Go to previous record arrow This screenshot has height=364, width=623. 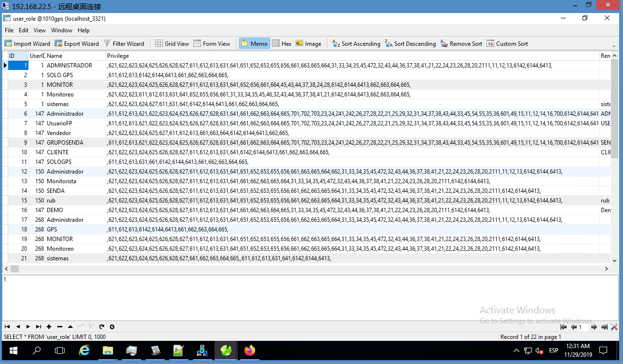tap(18, 327)
